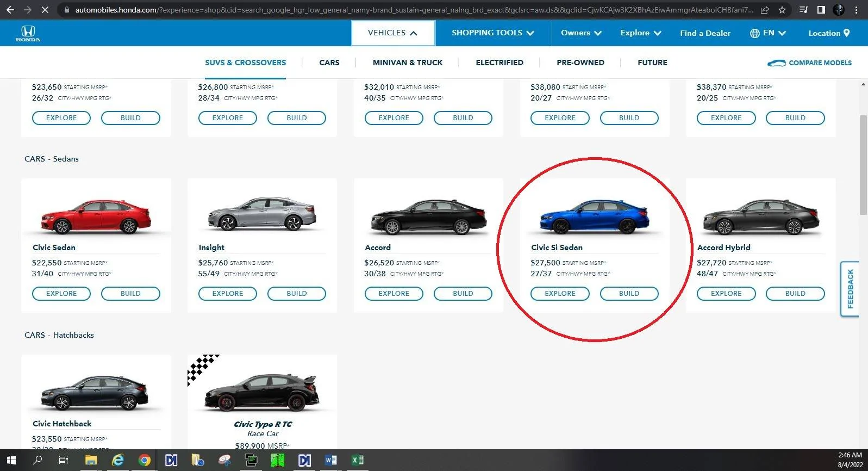Open Windows taskbar search
The width and height of the screenshot is (868, 471).
tap(38, 460)
